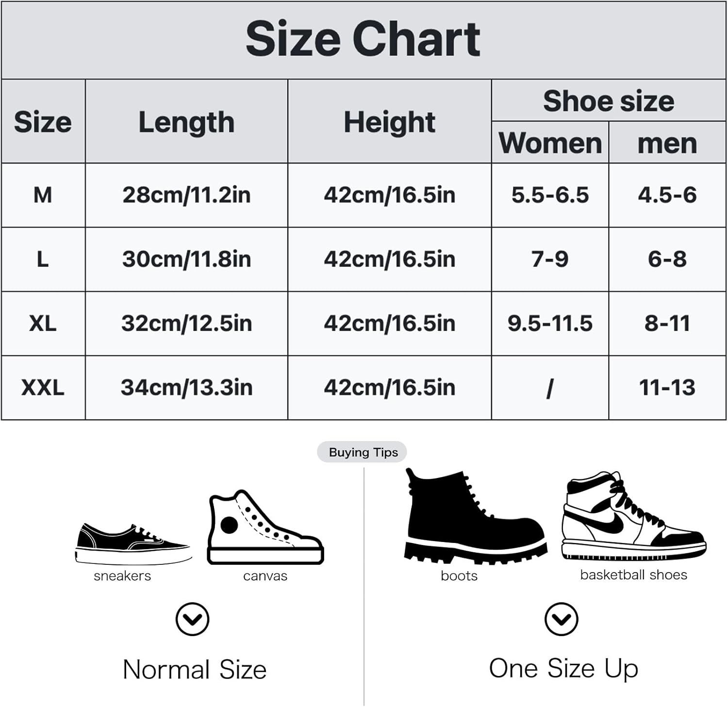Select the Normal Size text
728x707 pixels.
coord(195,670)
